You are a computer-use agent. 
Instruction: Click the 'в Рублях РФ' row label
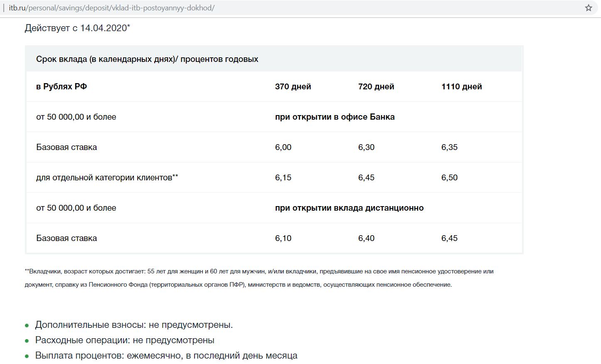coord(62,86)
